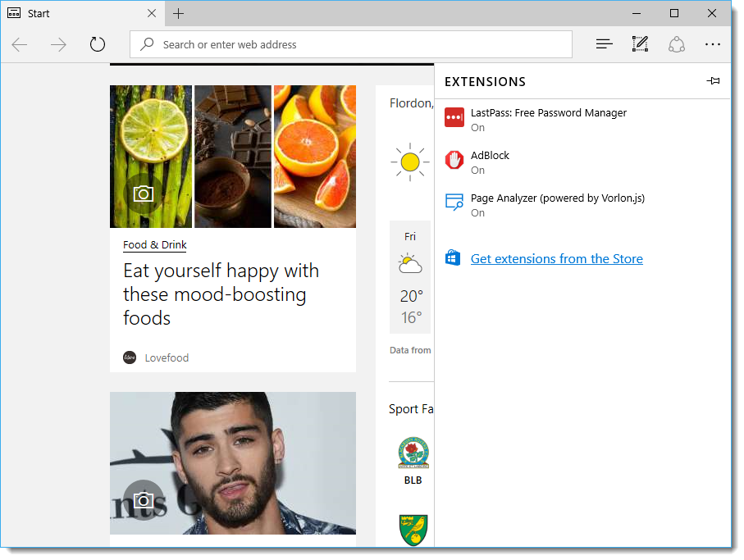The image size is (744, 560).
Task: Open the mood-boosting foods article headline
Action: click(x=221, y=294)
